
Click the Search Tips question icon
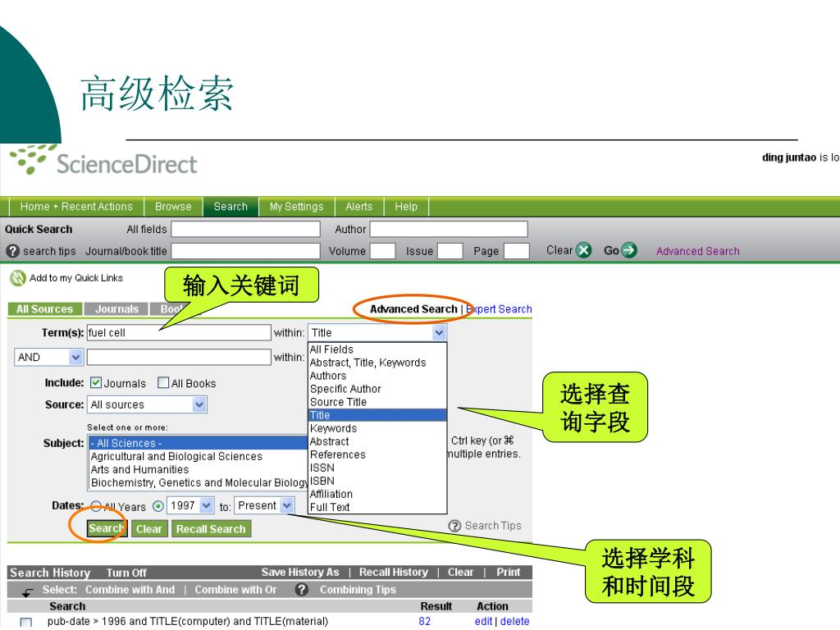pyautogui.click(x=454, y=526)
